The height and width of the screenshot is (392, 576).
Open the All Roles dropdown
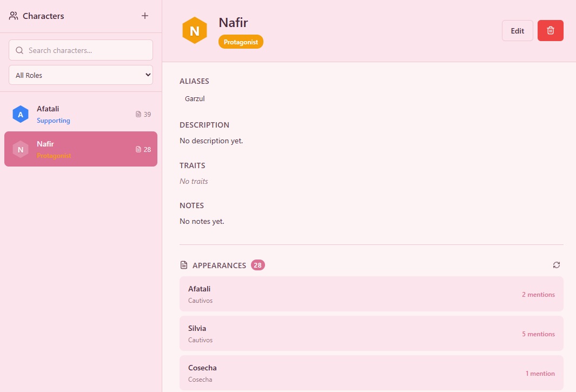(x=80, y=75)
